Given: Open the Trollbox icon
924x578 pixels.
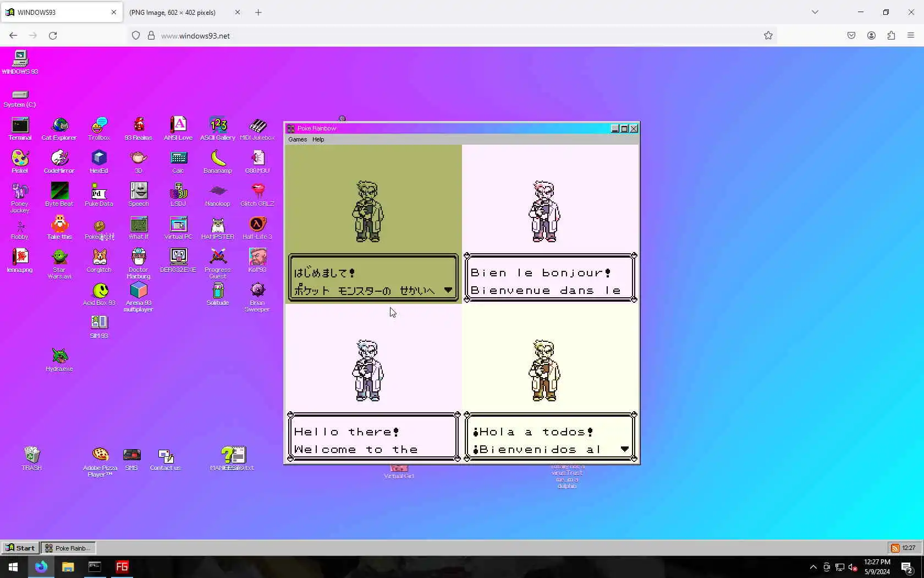Looking at the screenshot, I should [x=99, y=129].
